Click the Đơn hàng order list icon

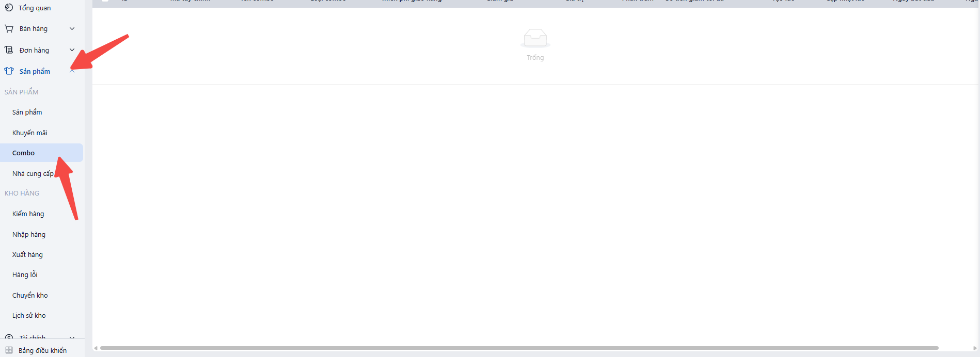tap(9, 50)
